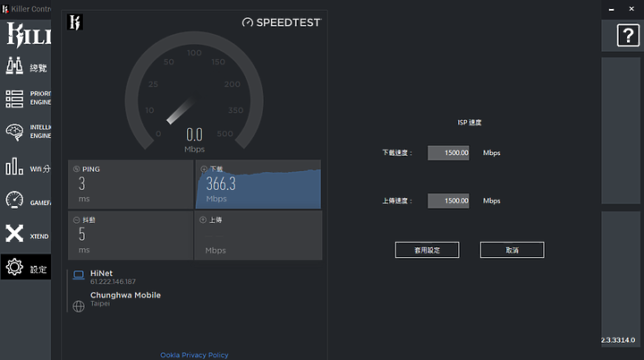Select the xTend X icon
The image size is (644, 360).
[14, 233]
